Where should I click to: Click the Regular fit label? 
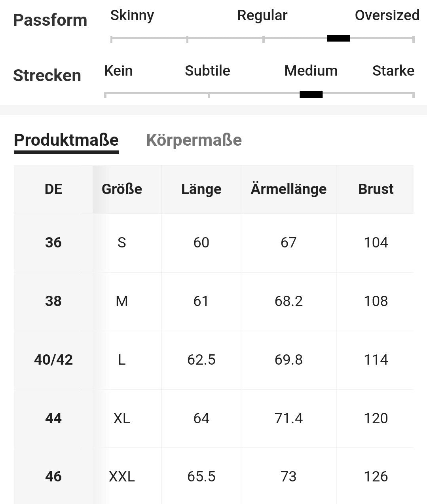[262, 15]
